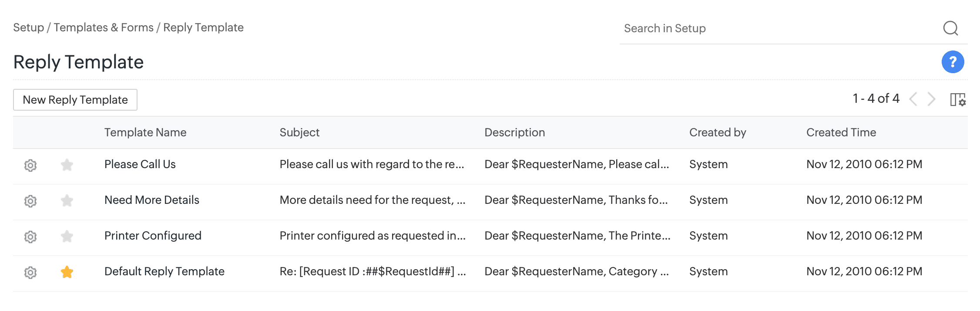Screen dimensions: 980x311
Task: Go to next page arrow
Action: (x=931, y=99)
